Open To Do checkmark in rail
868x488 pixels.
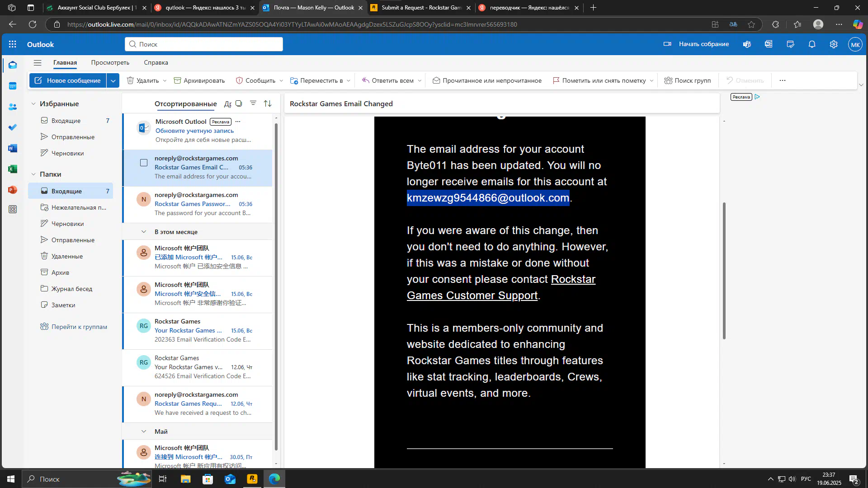pyautogui.click(x=13, y=127)
